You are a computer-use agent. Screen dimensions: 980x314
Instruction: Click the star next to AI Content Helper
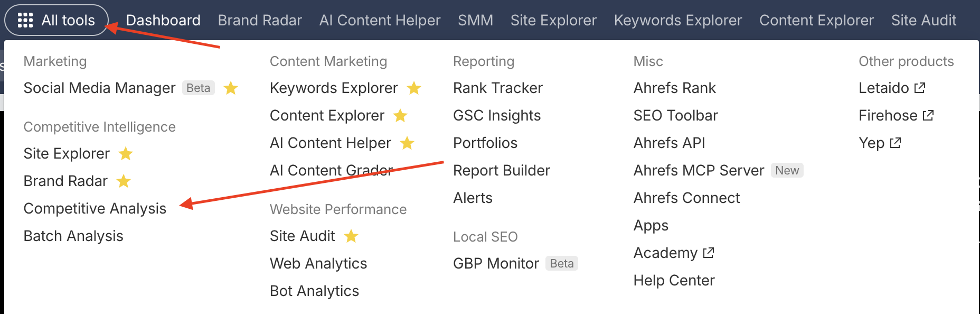407,143
